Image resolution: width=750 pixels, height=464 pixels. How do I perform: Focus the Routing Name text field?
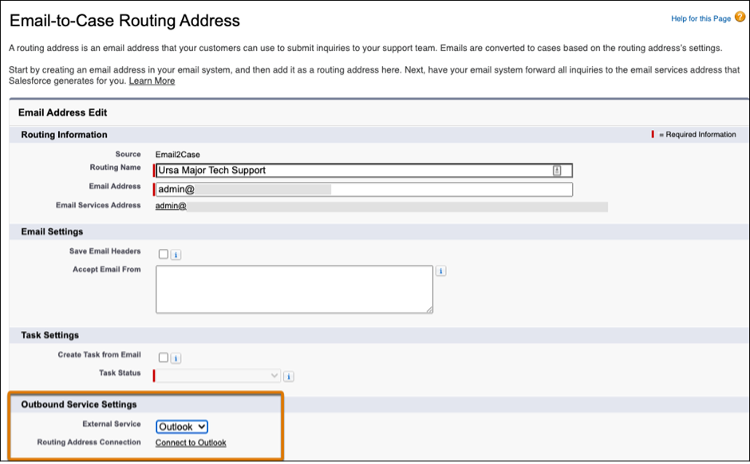pos(364,170)
